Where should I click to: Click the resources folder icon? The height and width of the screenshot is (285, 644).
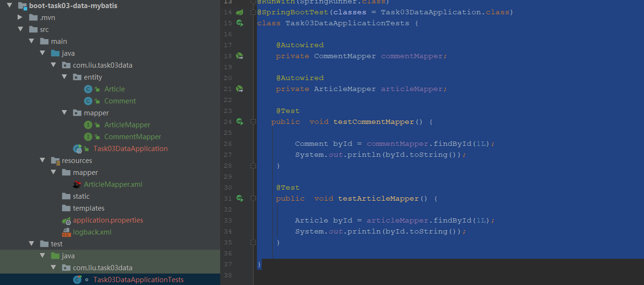point(55,161)
